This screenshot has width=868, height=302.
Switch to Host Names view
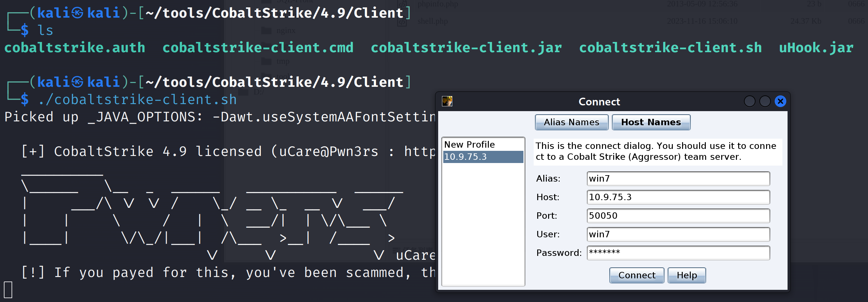pos(651,122)
